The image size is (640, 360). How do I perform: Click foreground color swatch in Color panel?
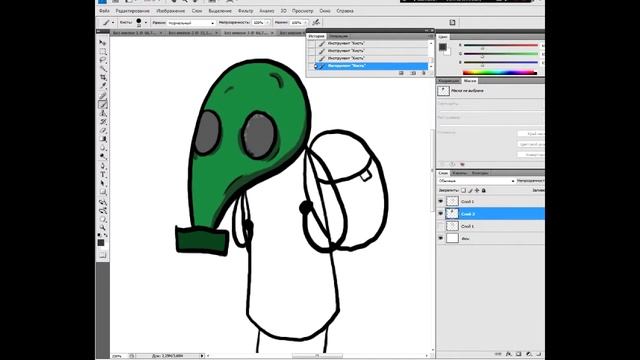[442, 47]
